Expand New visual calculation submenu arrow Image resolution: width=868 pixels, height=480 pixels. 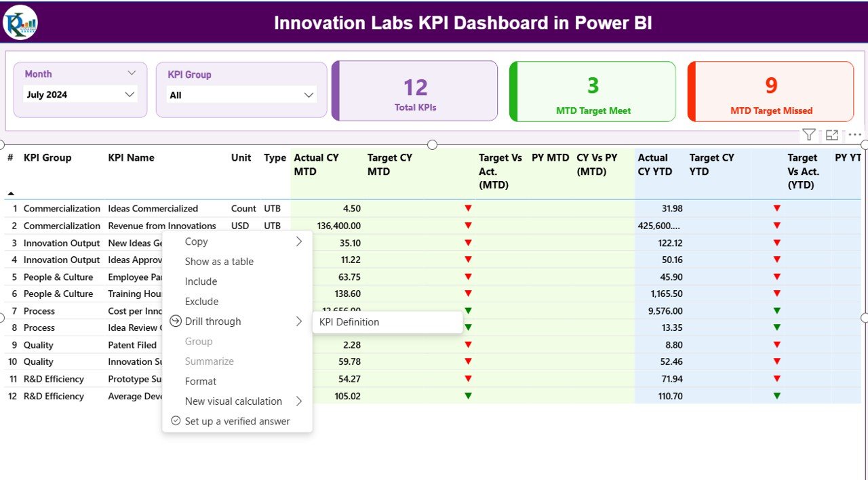coord(298,401)
